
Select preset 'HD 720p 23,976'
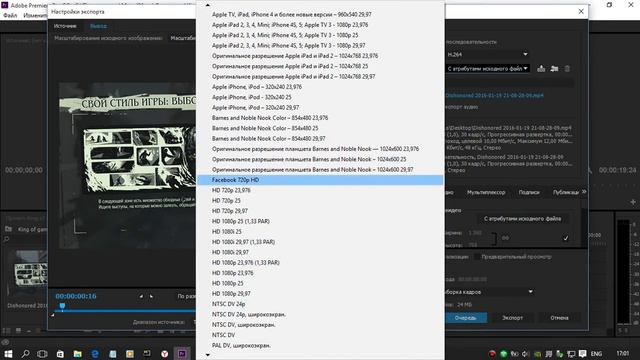pyautogui.click(x=320, y=190)
